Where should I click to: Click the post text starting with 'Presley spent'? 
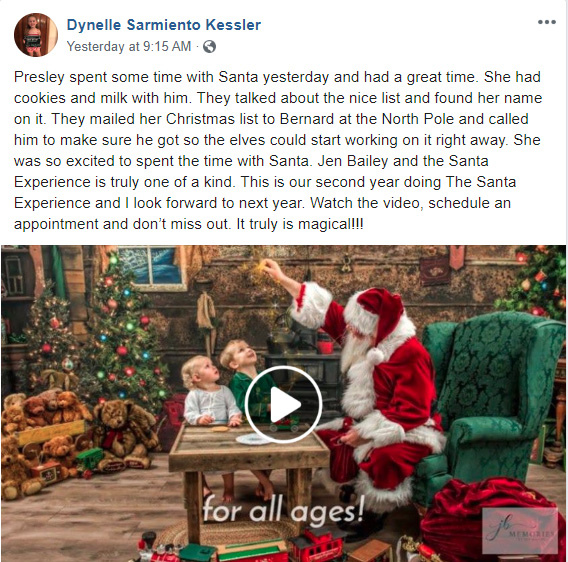click(278, 150)
